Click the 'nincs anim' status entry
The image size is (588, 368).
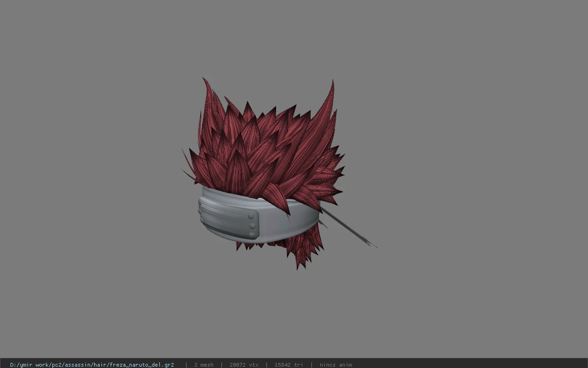pos(336,365)
